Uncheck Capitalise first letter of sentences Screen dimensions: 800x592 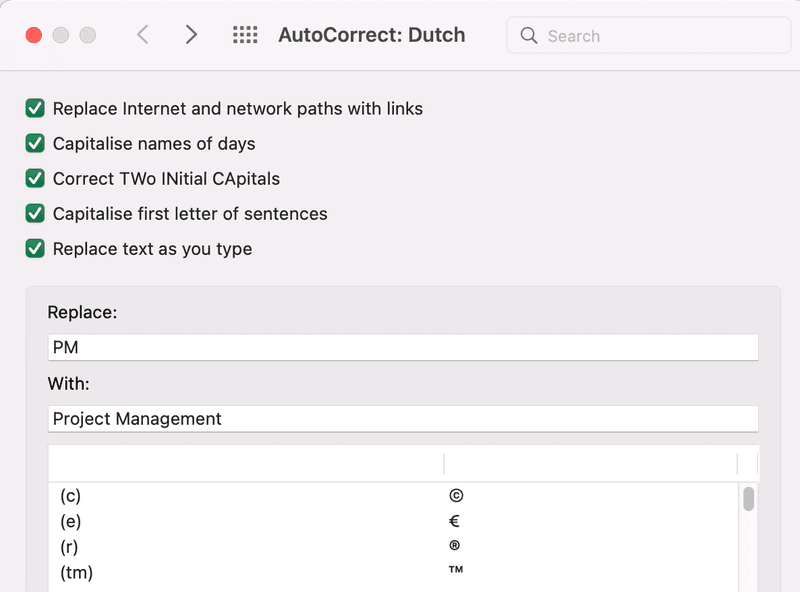[x=35, y=213]
